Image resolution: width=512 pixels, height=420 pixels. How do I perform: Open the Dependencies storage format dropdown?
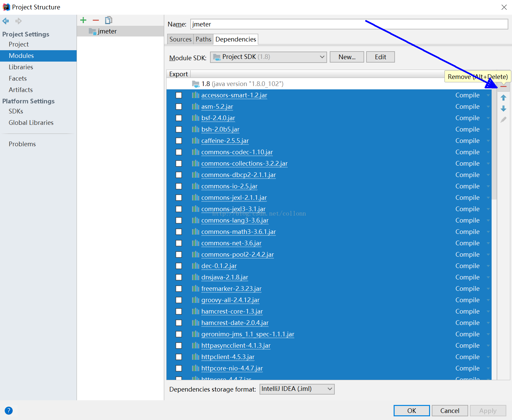coord(297,389)
